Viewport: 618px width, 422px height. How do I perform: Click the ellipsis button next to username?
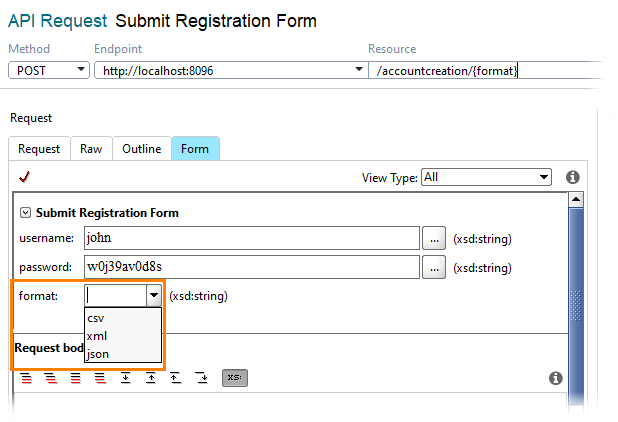click(x=434, y=238)
